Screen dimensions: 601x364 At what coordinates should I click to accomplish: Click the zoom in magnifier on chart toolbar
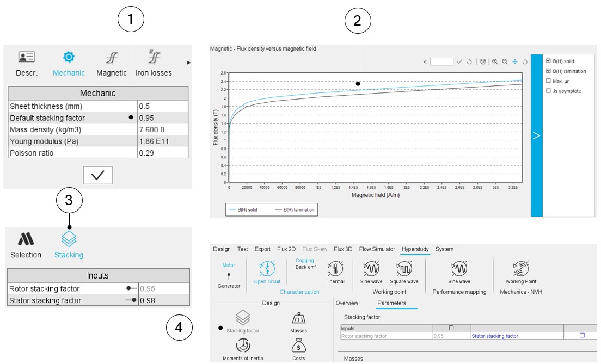coord(495,62)
